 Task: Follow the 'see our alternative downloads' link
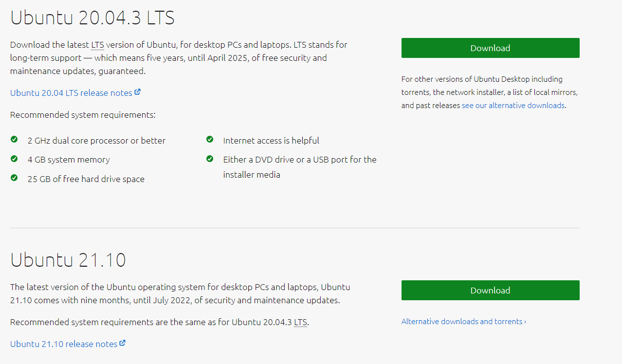coord(513,106)
